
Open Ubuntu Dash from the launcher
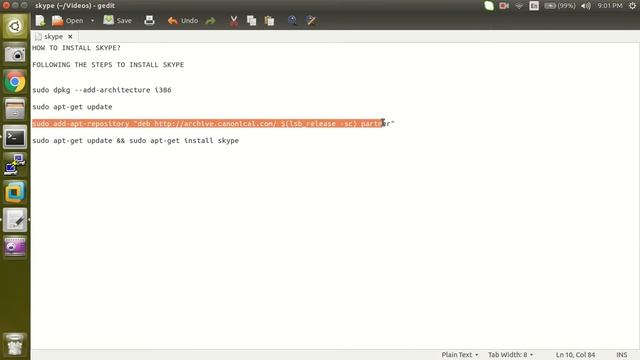coord(15,27)
